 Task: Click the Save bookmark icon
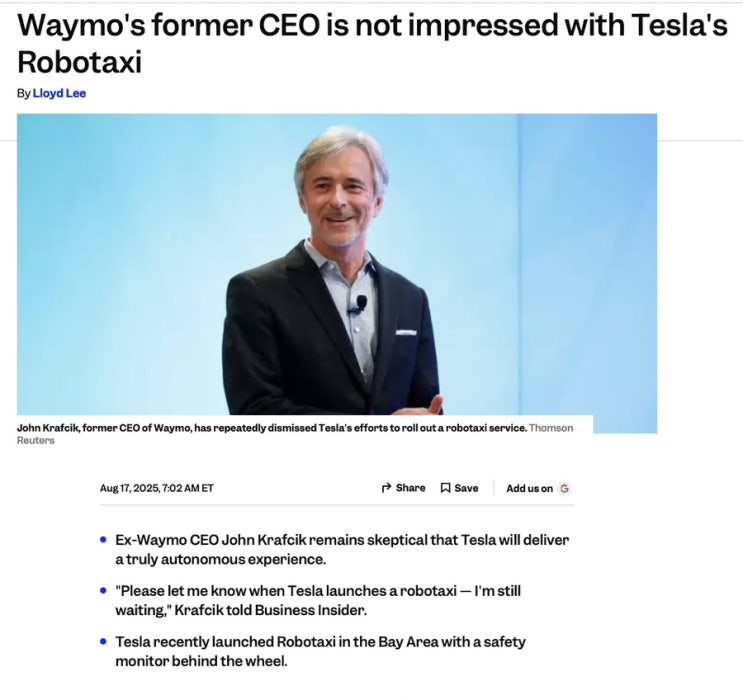coord(446,488)
